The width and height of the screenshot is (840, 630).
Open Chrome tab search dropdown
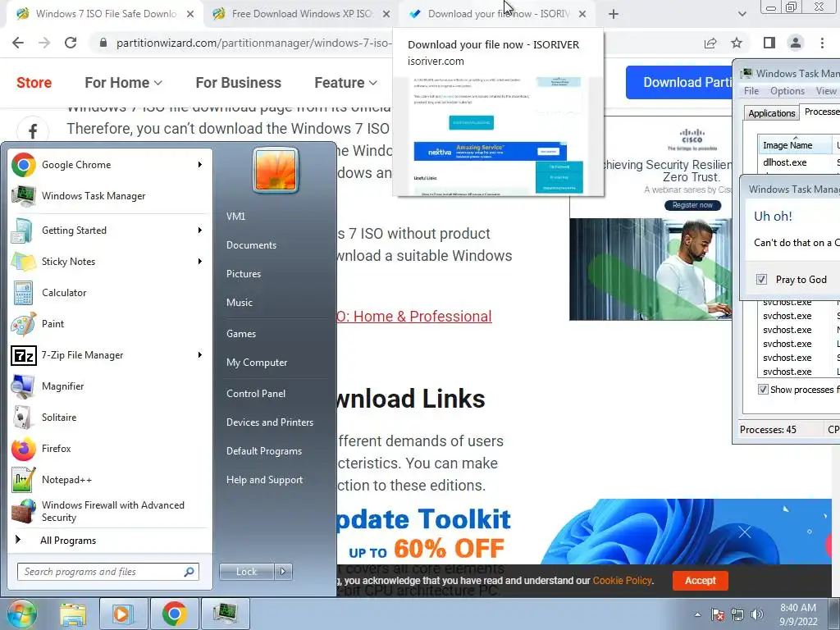(742, 14)
